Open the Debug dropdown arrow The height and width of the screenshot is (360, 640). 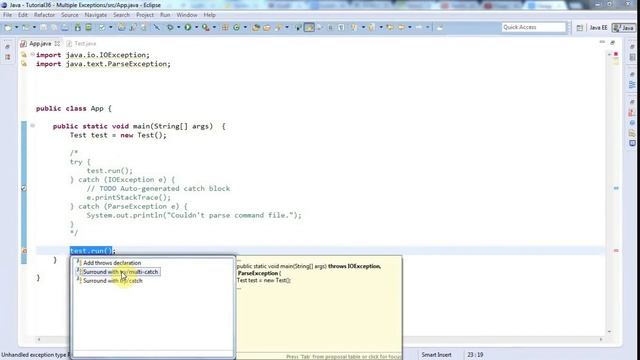pyautogui.click(x=178, y=27)
